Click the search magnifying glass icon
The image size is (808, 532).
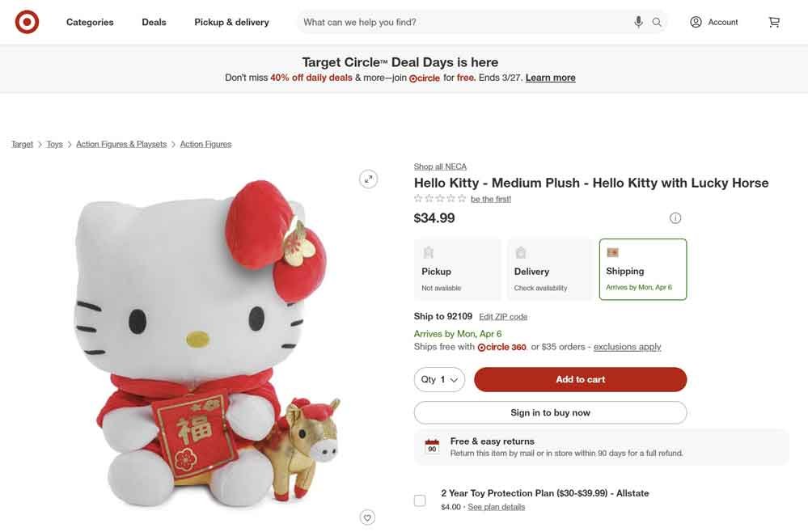pyautogui.click(x=657, y=22)
